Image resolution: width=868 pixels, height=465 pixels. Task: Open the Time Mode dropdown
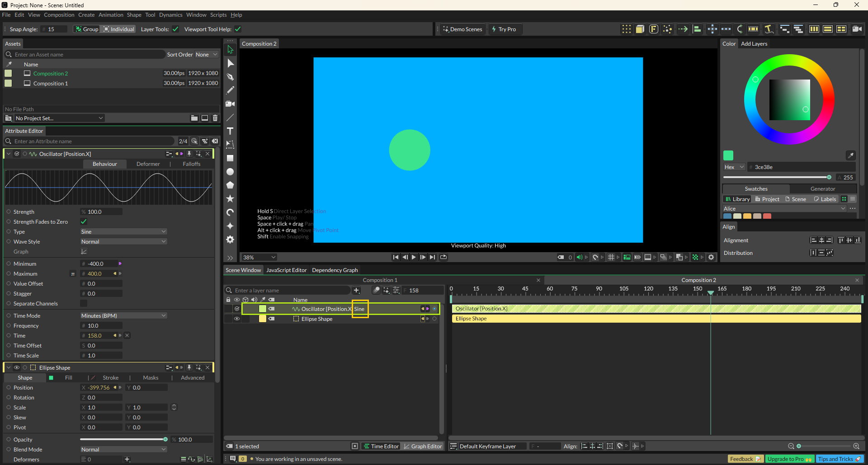[123, 316]
